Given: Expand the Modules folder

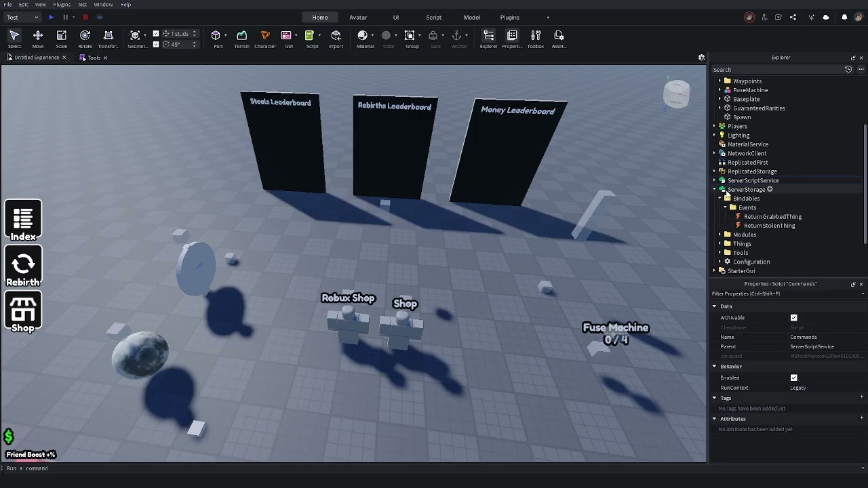Looking at the screenshot, I should 720,235.
